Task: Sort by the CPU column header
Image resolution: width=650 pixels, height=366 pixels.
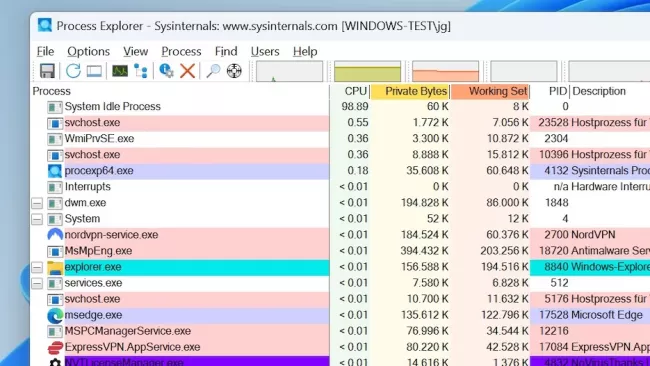Action: point(350,91)
